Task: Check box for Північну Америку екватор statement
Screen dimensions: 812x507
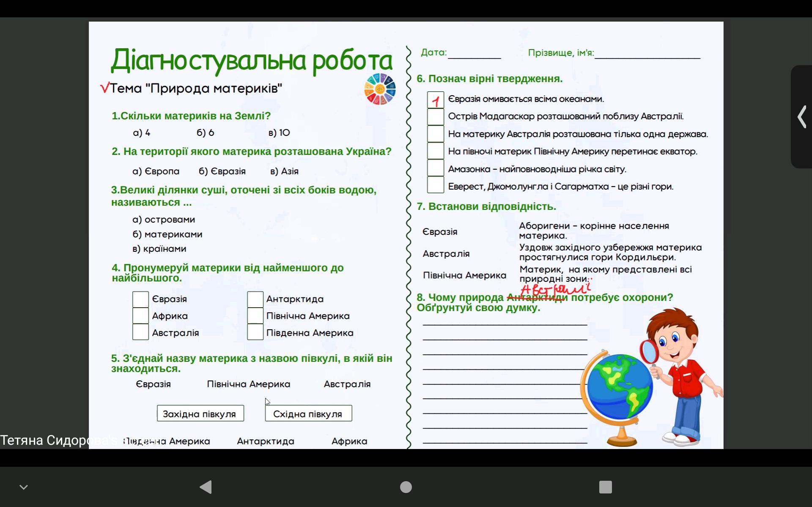Action: point(435,151)
